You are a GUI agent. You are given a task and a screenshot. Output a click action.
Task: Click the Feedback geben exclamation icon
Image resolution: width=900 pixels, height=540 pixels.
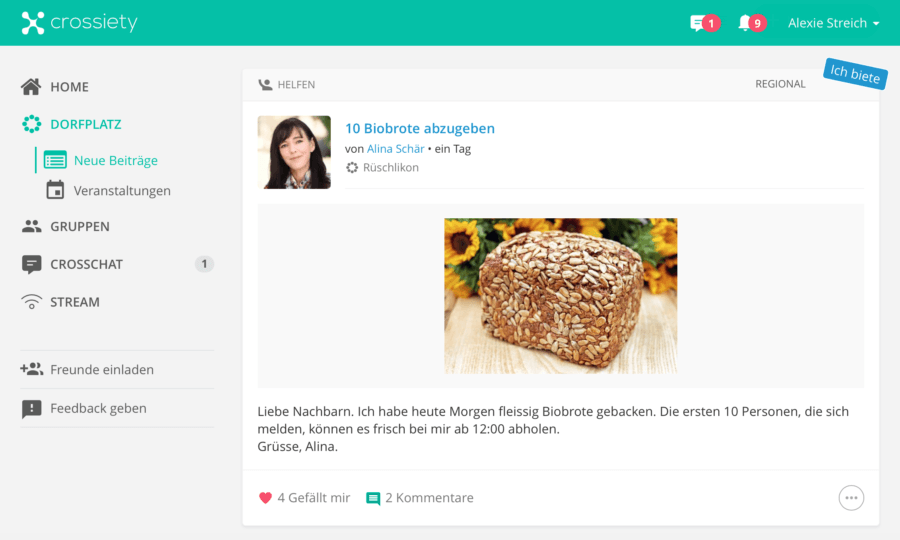point(32,409)
